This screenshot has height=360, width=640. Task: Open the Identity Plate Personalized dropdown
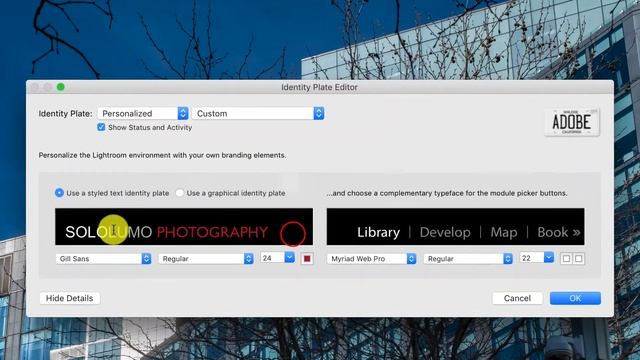pos(143,113)
